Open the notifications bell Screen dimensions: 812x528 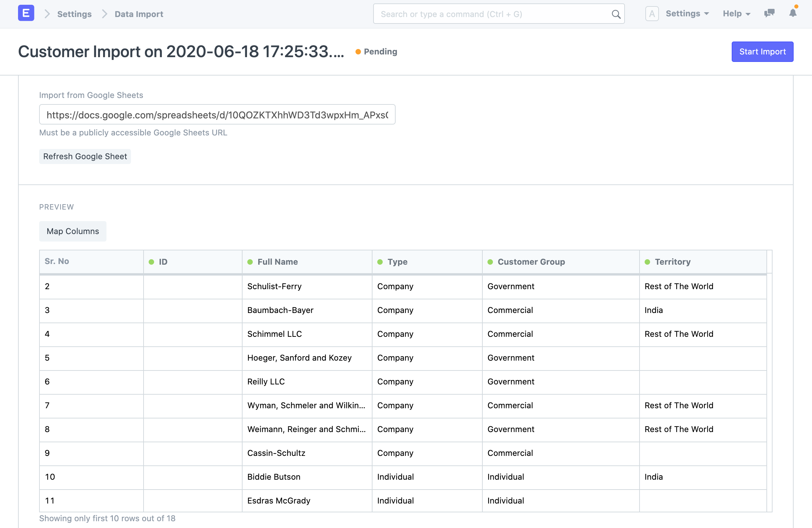coord(793,13)
